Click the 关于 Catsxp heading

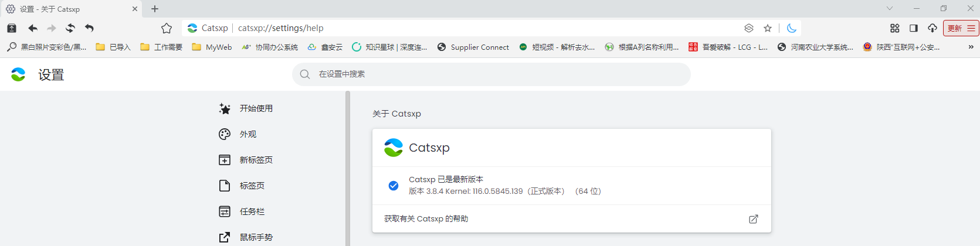pos(396,114)
